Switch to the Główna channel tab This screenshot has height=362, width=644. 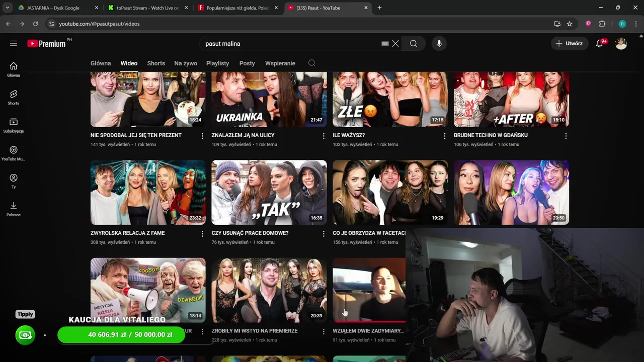click(x=101, y=63)
